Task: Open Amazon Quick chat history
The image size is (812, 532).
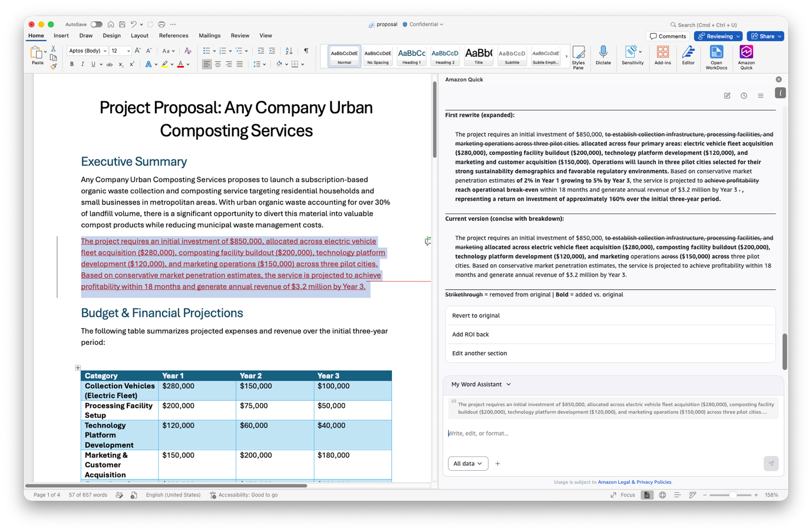Action: (744, 95)
